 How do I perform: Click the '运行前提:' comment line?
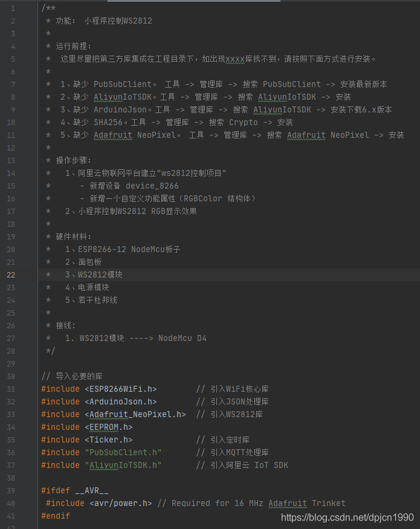coord(73,46)
